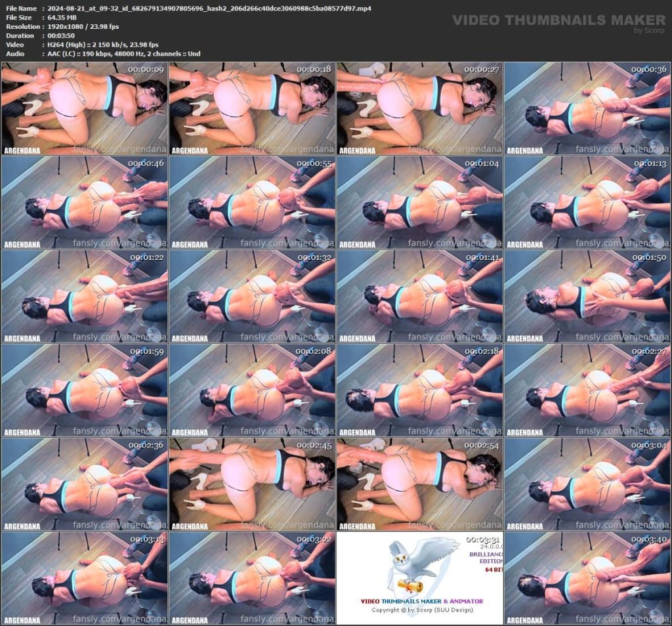Click the Copyright by Scorp text

click(422, 610)
